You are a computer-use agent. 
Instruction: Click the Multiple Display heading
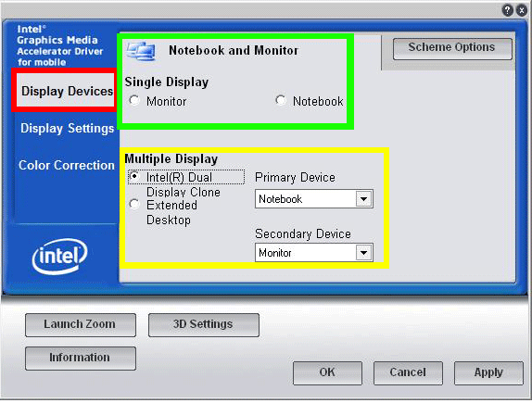[171, 158]
